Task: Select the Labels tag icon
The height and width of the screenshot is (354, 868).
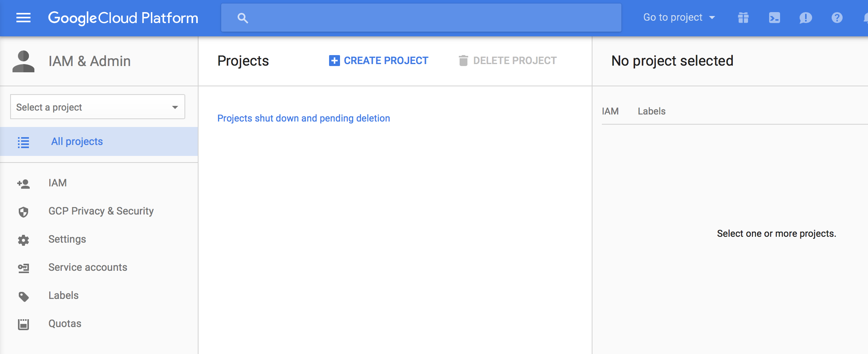Action: coord(23,295)
